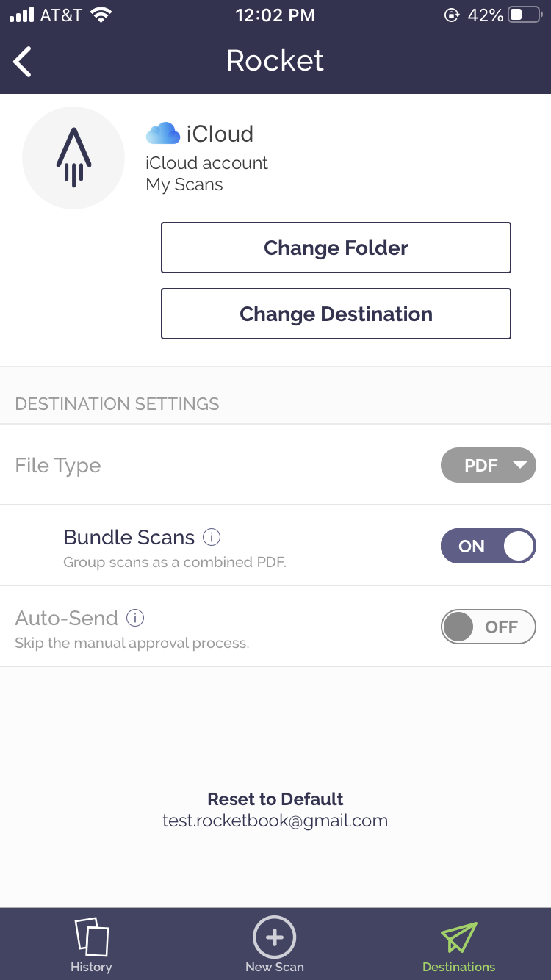The width and height of the screenshot is (551, 980).
Task: Tap the Rocket destination symbol icon
Action: [x=73, y=159]
